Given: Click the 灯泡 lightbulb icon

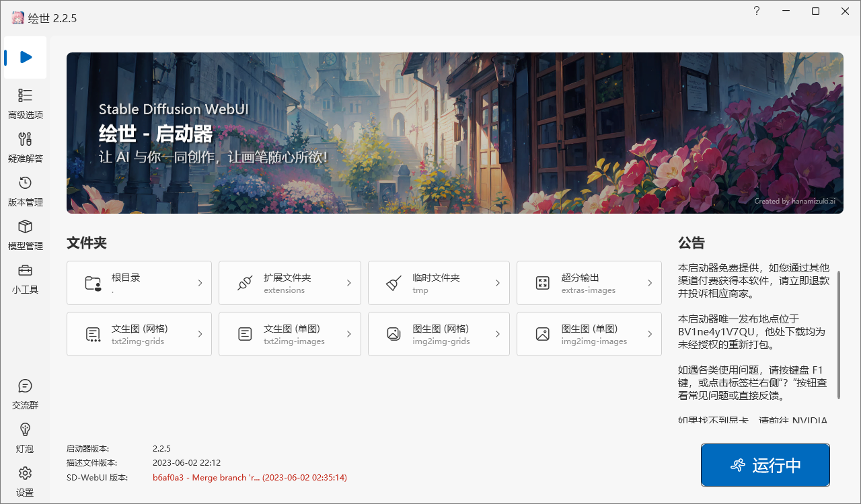Looking at the screenshot, I should coord(25,429).
